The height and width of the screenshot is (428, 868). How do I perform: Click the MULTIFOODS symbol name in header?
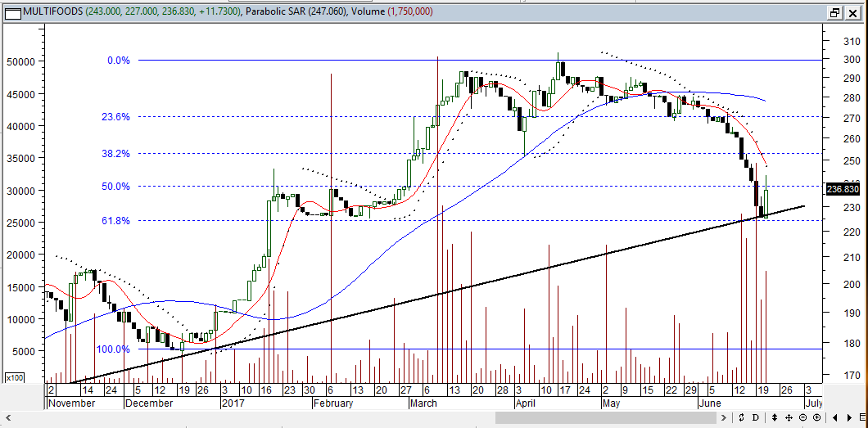point(52,11)
